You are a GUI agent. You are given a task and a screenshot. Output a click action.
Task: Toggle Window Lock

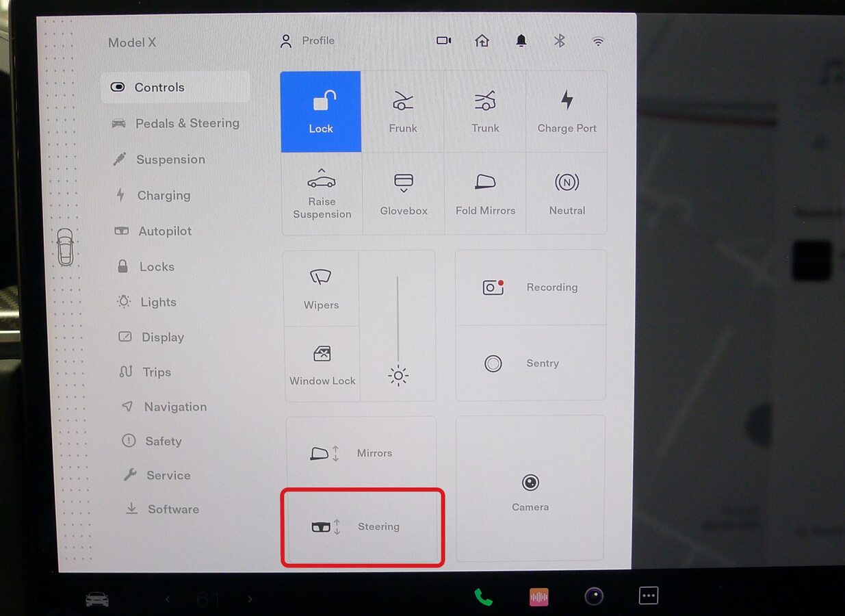pos(322,364)
